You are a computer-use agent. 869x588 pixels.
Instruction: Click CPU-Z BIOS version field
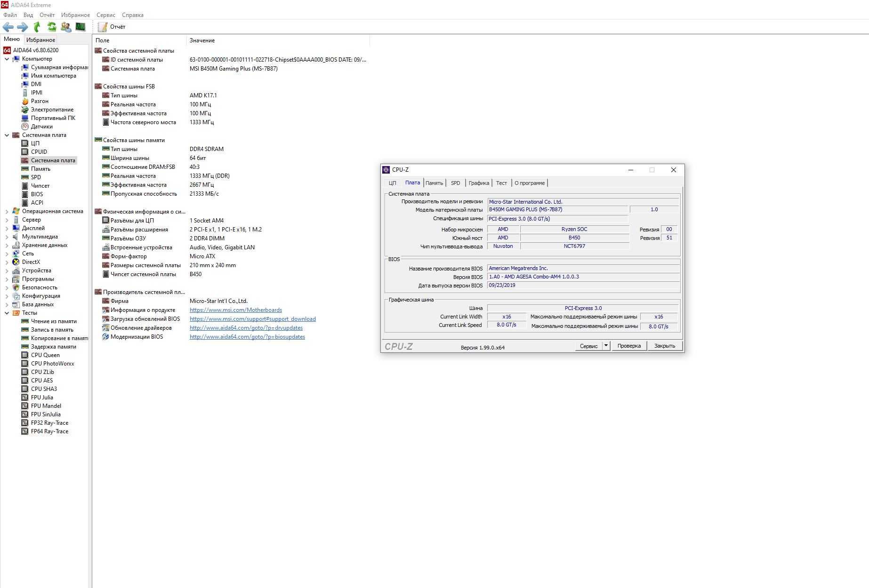coord(583,277)
